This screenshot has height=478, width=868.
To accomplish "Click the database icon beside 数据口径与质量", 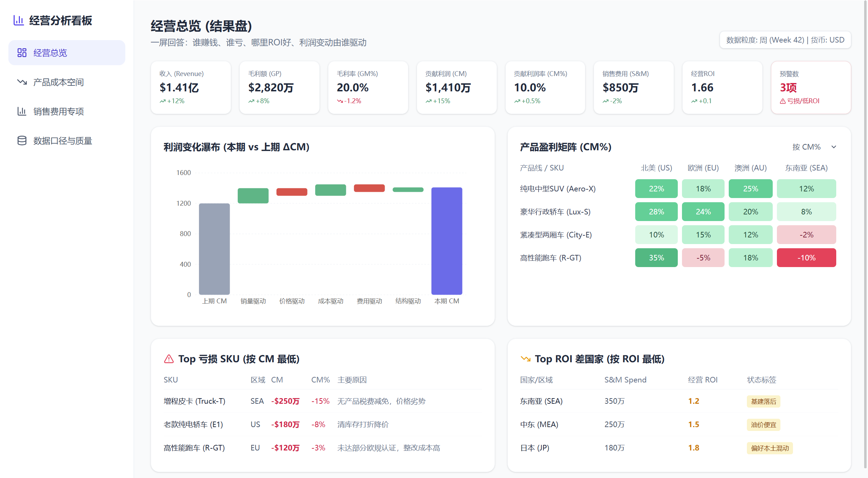I will tap(22, 141).
